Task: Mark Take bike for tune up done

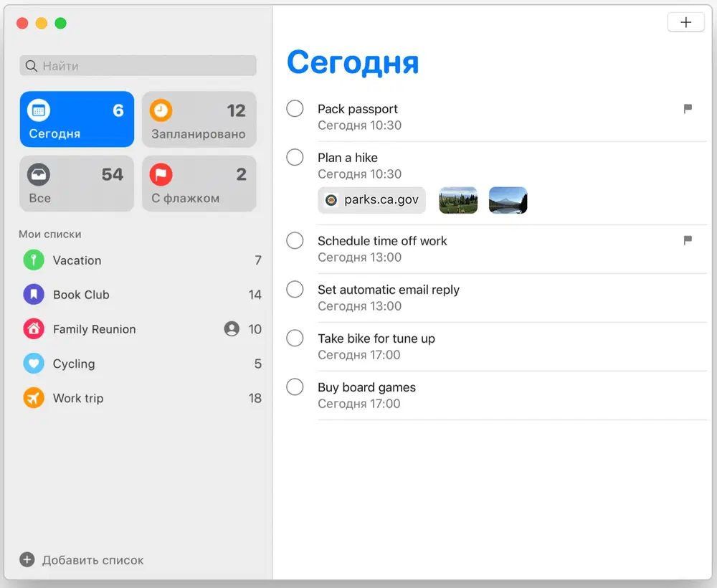Action: coord(295,338)
